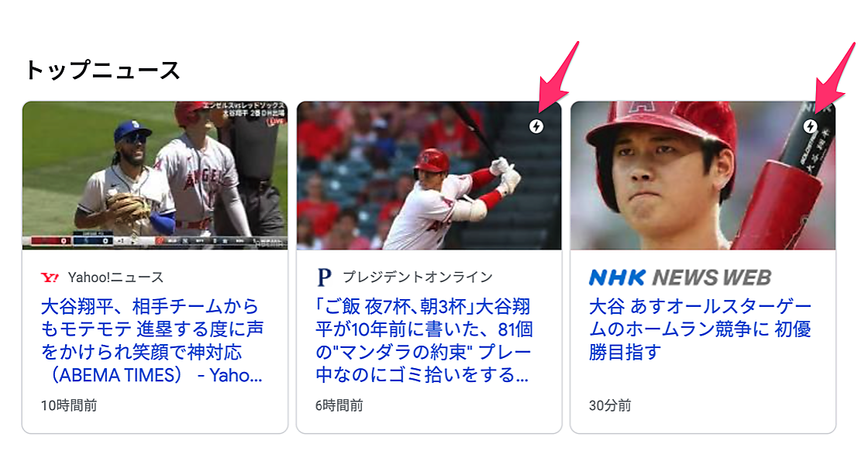Image resolution: width=868 pixels, height=465 pixels.
Task: Click the トップニュース section heading
Action: [102, 71]
